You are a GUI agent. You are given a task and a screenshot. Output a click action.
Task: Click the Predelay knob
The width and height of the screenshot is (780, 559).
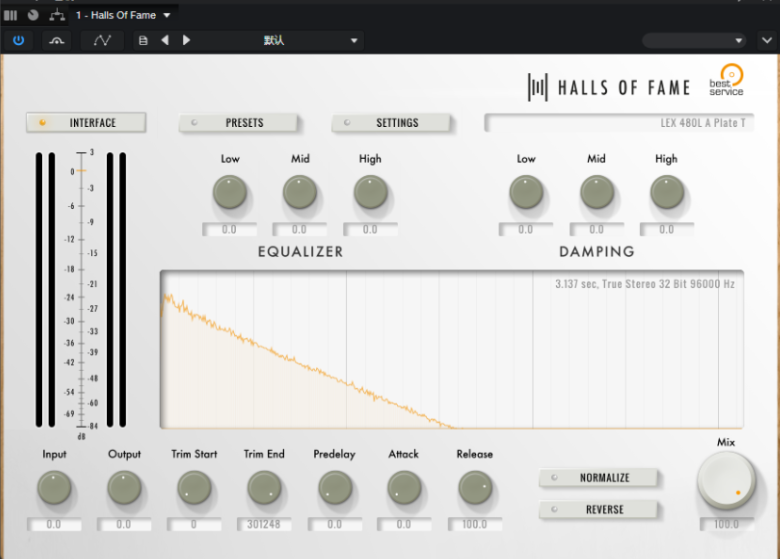pos(335,488)
